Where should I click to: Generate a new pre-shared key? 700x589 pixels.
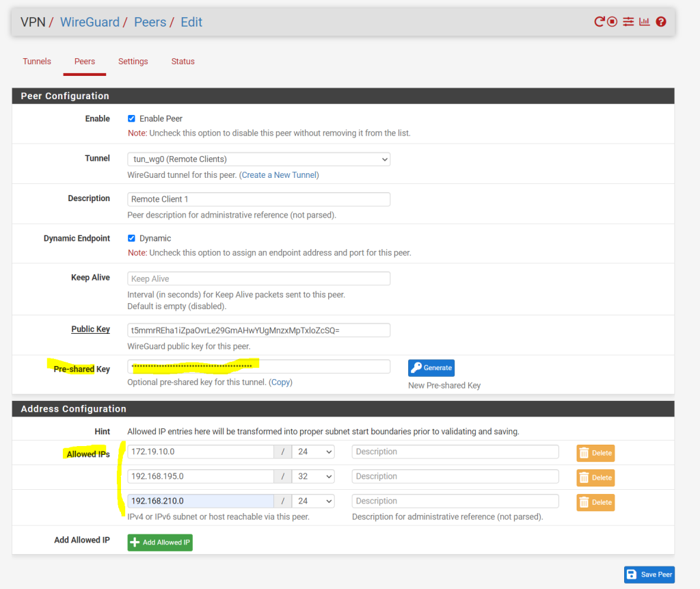[431, 368]
